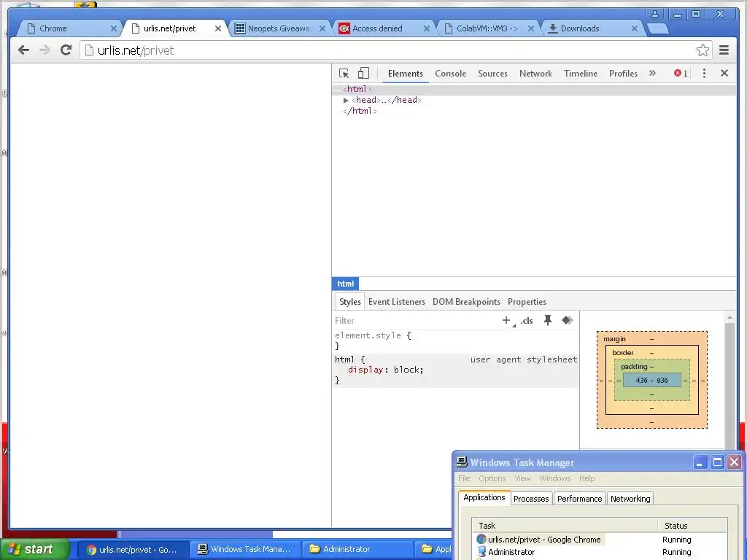Switch to Task Manager Networking tab
Screen dimensions: 747x560
[x=630, y=499]
